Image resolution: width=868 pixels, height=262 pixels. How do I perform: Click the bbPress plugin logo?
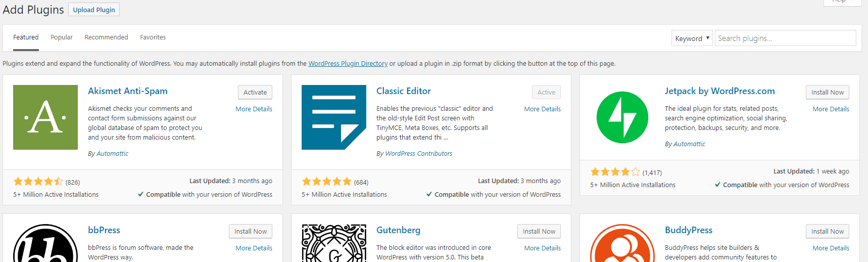tap(45, 243)
